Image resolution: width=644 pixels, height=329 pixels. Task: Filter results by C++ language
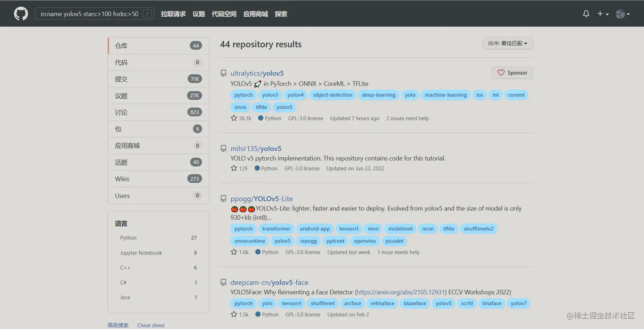158,268
